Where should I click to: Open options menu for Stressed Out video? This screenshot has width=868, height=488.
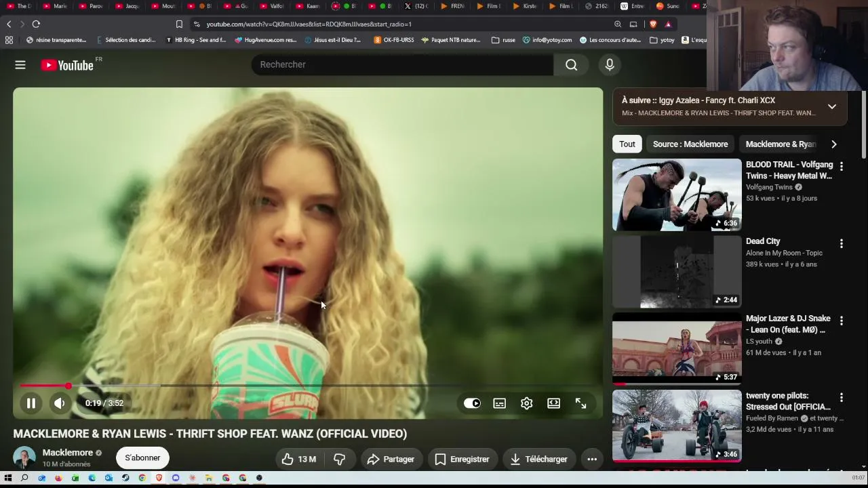(842, 398)
